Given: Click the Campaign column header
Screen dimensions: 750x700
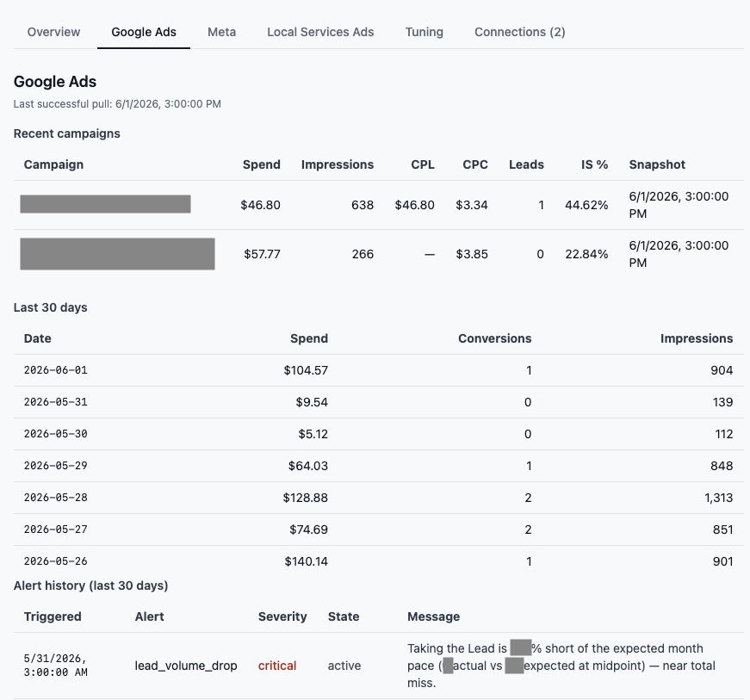Looking at the screenshot, I should [x=53, y=164].
